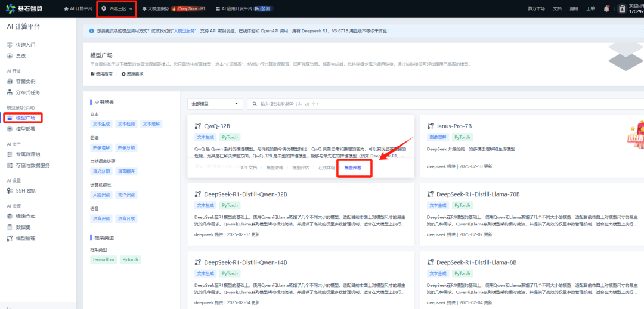The width and height of the screenshot is (644, 309).
Task: Click 在线体验 on QwQ-32B card
Action: pyautogui.click(x=327, y=168)
